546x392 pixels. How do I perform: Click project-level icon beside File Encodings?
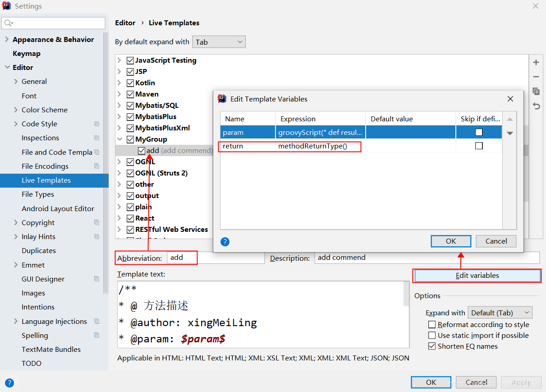[96, 166]
